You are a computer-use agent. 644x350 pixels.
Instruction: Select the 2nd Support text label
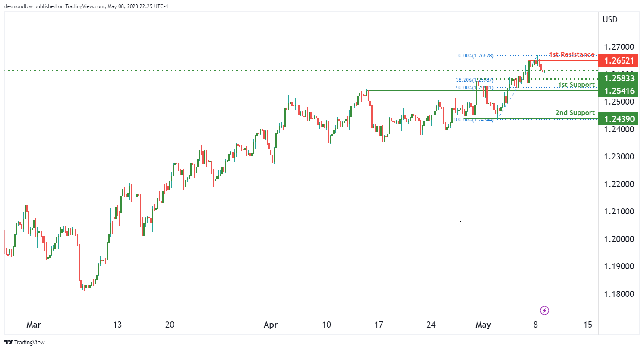[x=575, y=113]
